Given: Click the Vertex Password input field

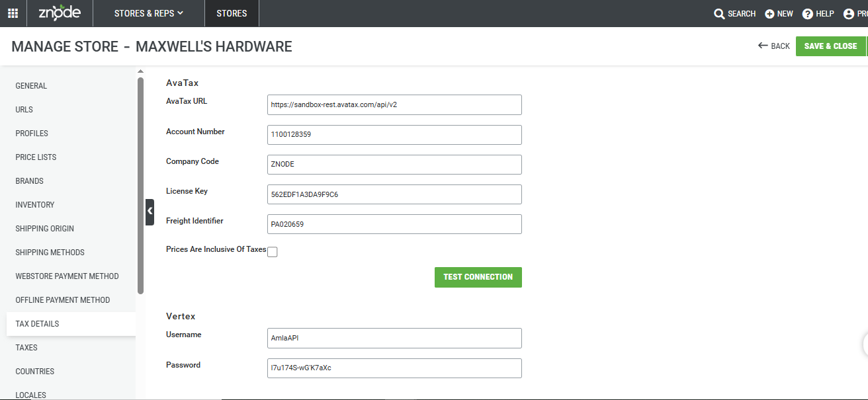Looking at the screenshot, I should click(394, 368).
